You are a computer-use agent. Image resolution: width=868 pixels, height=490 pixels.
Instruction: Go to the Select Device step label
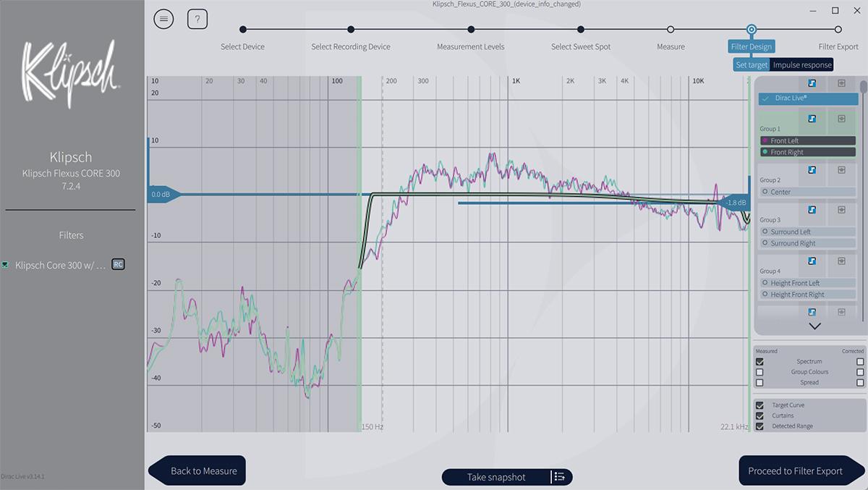tap(243, 46)
